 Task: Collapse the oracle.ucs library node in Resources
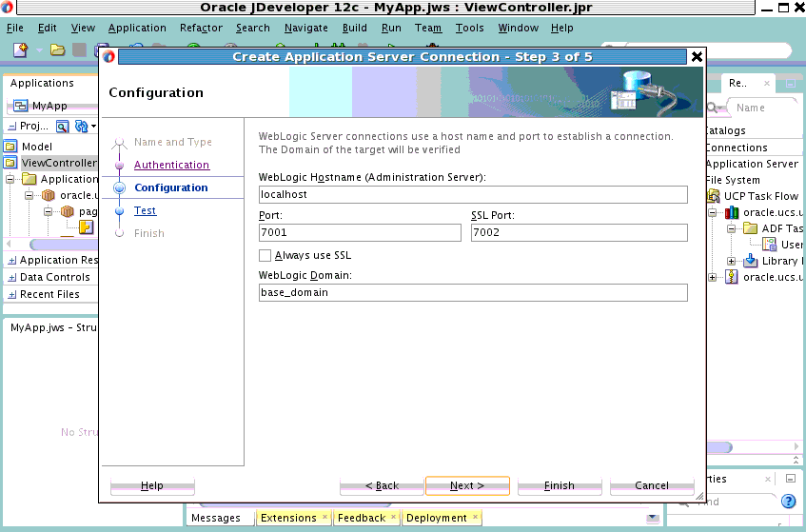(713, 212)
